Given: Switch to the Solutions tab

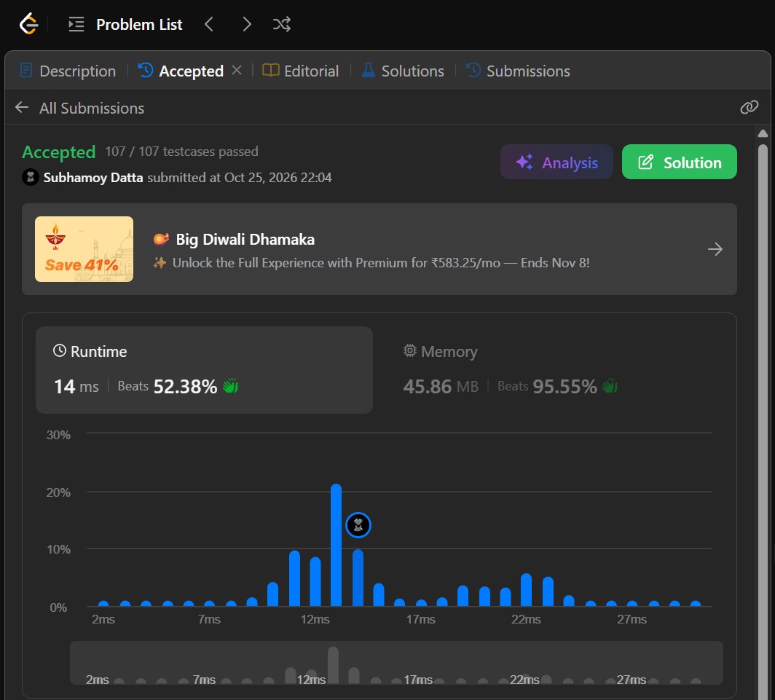Looking at the screenshot, I should [403, 71].
